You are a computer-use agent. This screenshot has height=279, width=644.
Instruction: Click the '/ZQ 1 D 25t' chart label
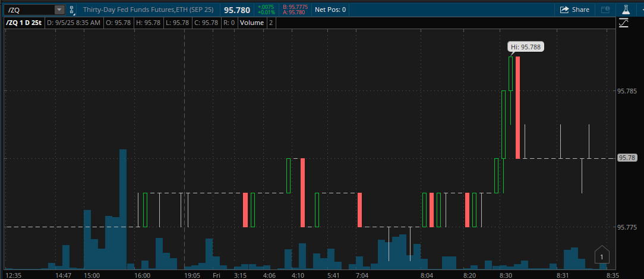click(24, 23)
